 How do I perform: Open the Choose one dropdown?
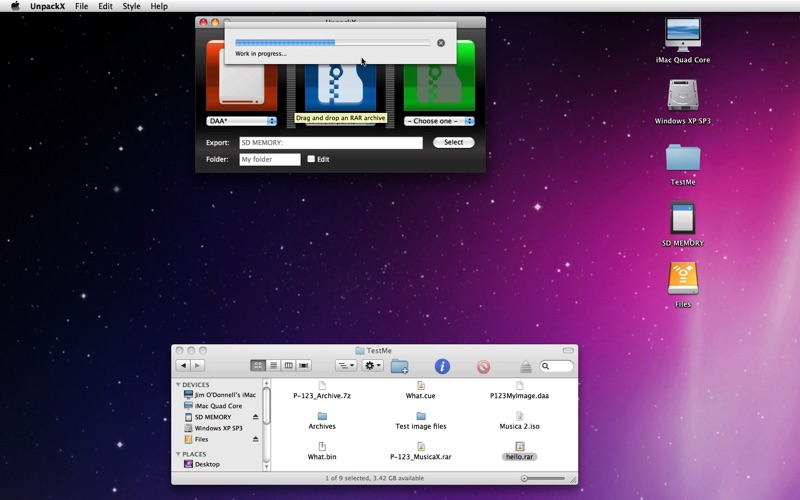439,121
